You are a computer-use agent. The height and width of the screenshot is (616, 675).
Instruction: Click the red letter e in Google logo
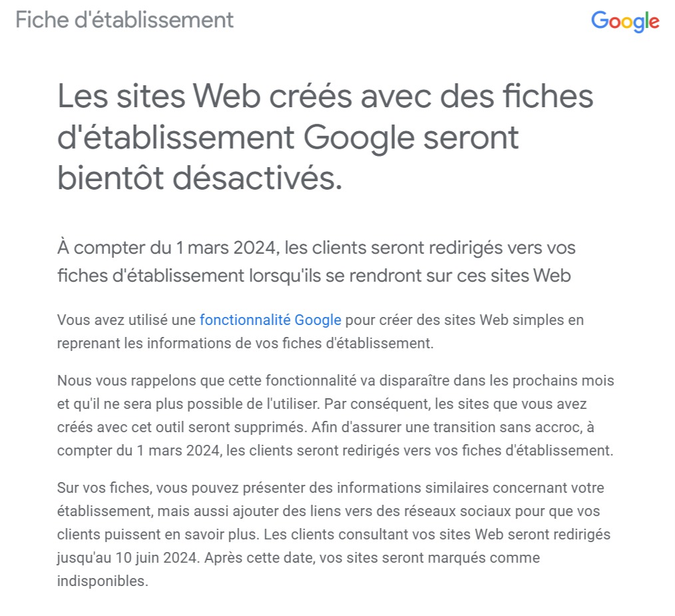[x=654, y=23]
